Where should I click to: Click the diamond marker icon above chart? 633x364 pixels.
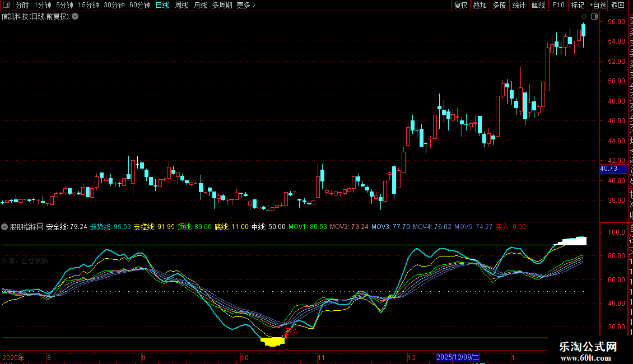point(584,17)
